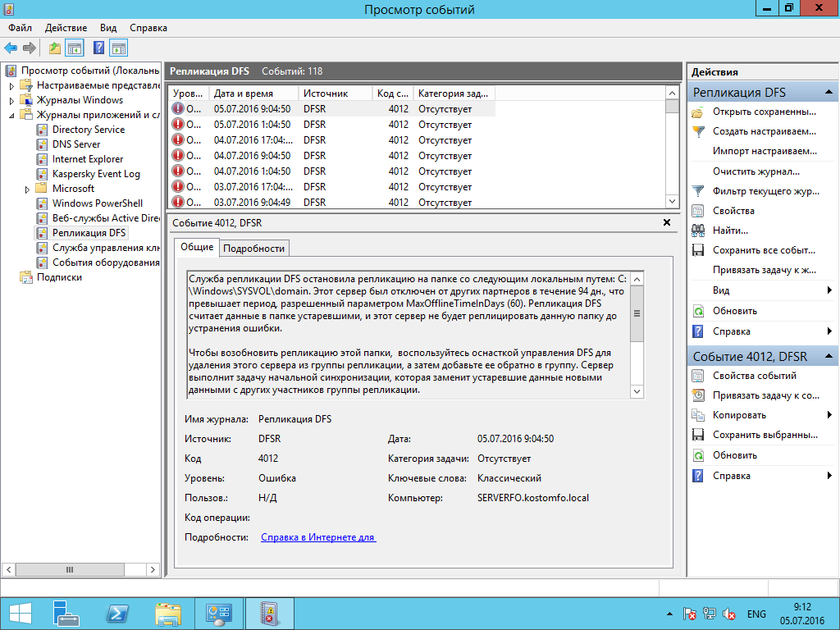Toggle the action pane toolbar icon
Image resolution: width=840 pixels, height=630 pixels.
coord(118,48)
